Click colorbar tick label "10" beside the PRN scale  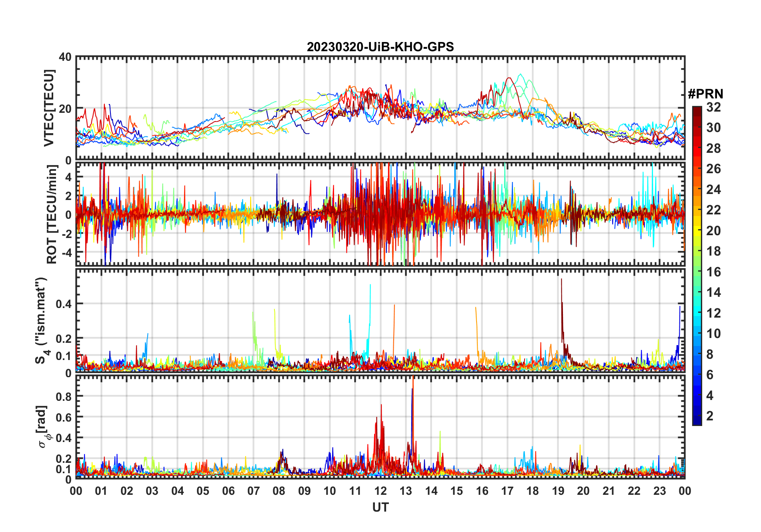click(x=713, y=334)
